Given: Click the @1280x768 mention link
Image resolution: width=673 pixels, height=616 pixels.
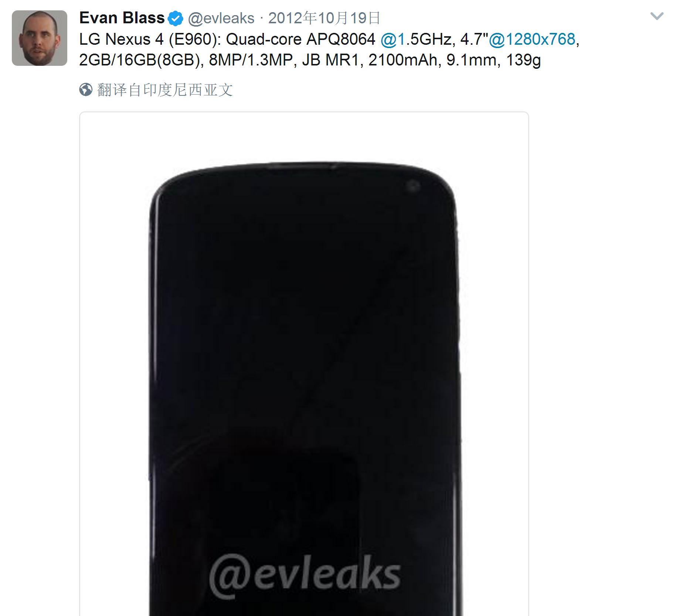Looking at the screenshot, I should click(532, 39).
